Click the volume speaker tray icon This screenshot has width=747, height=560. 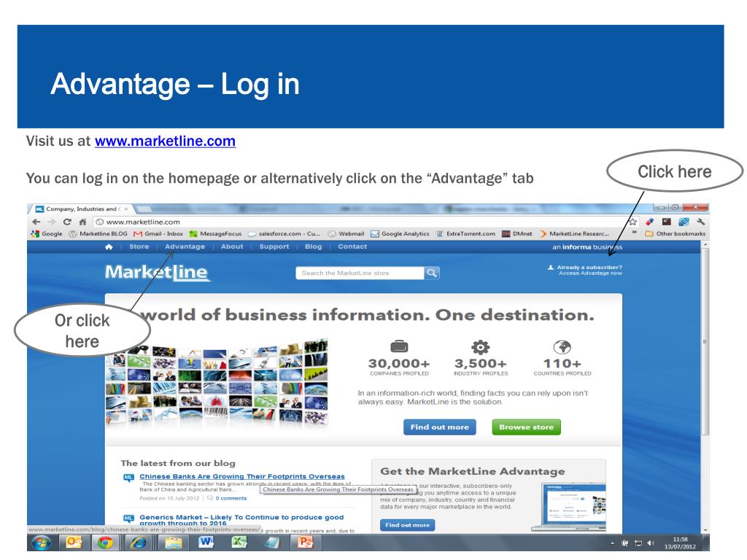pos(651,542)
